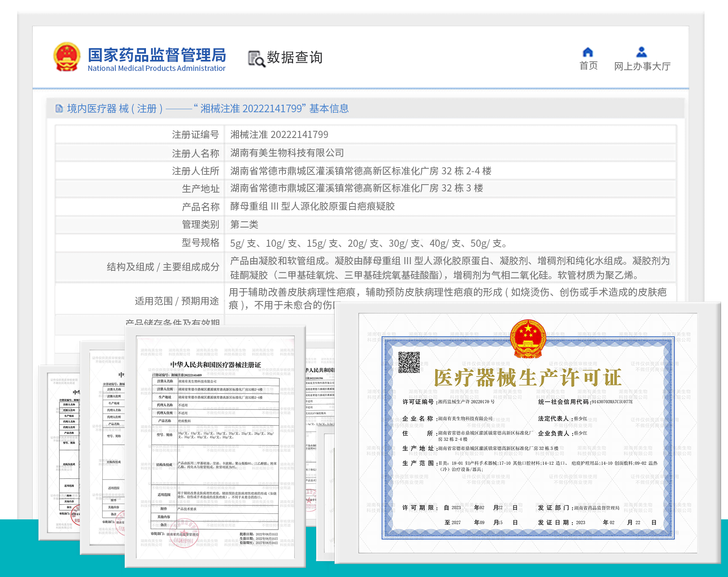Click the 境内医疗器械（注册）基本信息 title
This screenshot has width=728, height=577.
[208, 109]
